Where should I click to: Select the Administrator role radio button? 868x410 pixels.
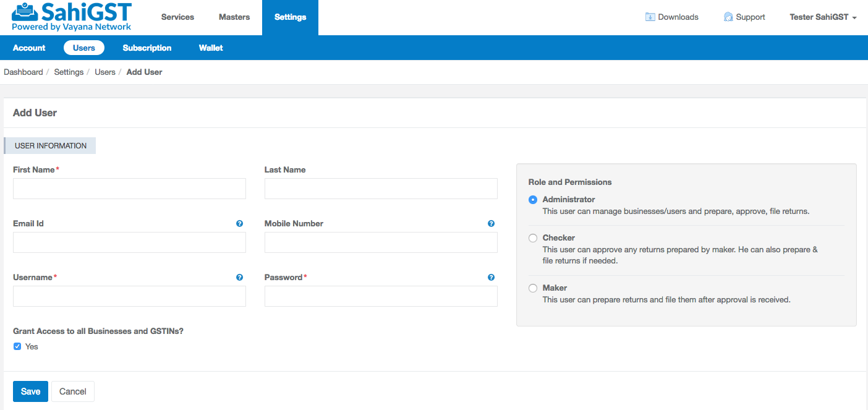(533, 200)
